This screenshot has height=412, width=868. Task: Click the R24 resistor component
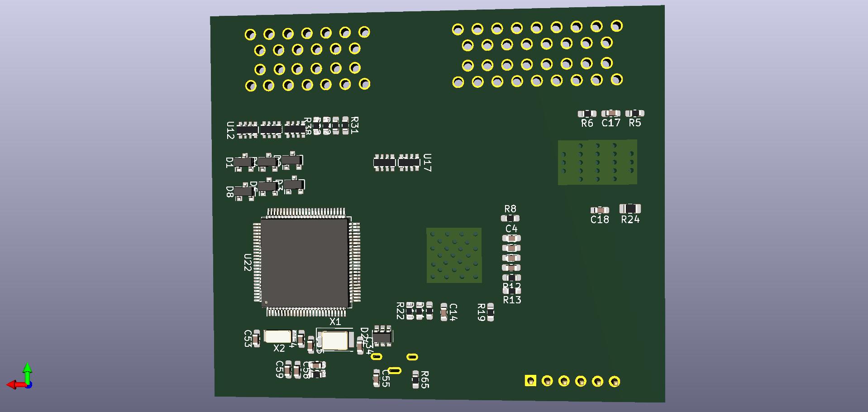(x=630, y=209)
